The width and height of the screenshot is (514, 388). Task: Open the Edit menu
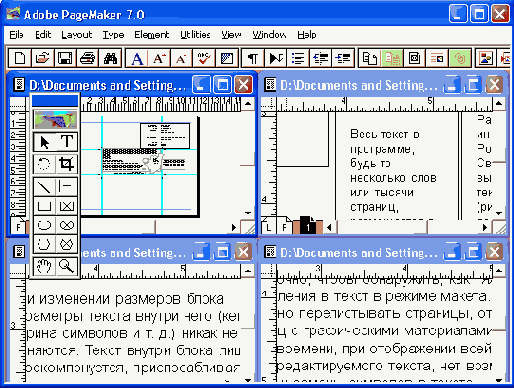(x=43, y=35)
